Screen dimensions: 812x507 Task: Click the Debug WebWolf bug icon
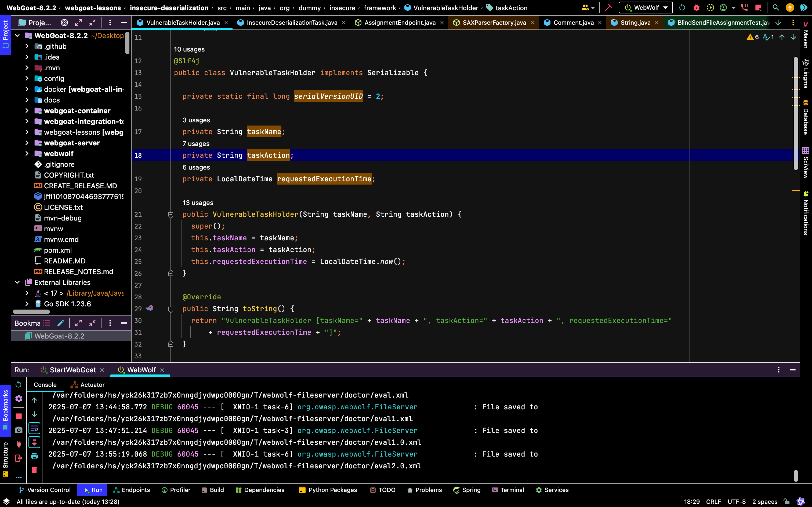tap(697, 8)
